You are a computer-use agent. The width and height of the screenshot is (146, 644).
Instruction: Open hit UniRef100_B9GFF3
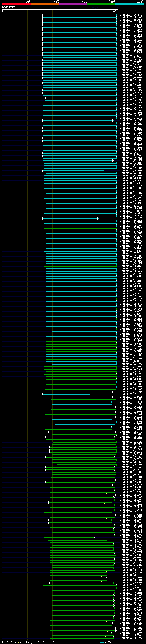point(131,20)
